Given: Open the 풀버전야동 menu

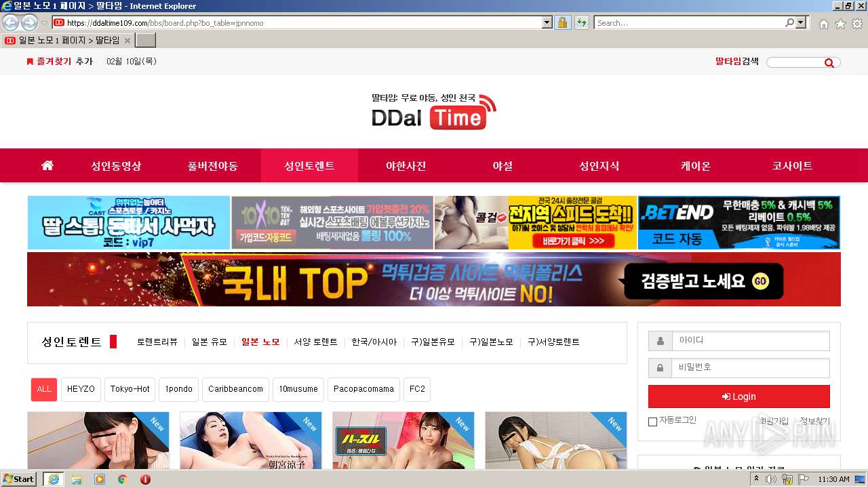Looking at the screenshot, I should pyautogui.click(x=213, y=165).
